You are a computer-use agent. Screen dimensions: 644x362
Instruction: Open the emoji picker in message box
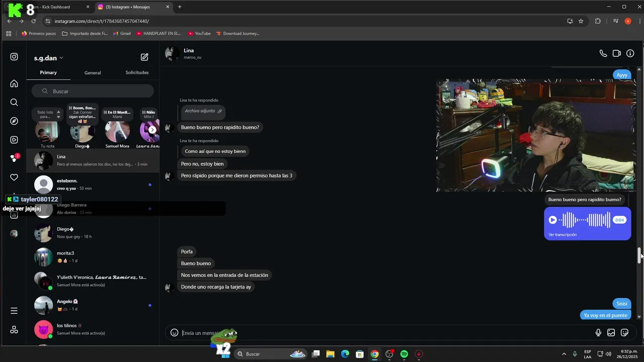174,332
